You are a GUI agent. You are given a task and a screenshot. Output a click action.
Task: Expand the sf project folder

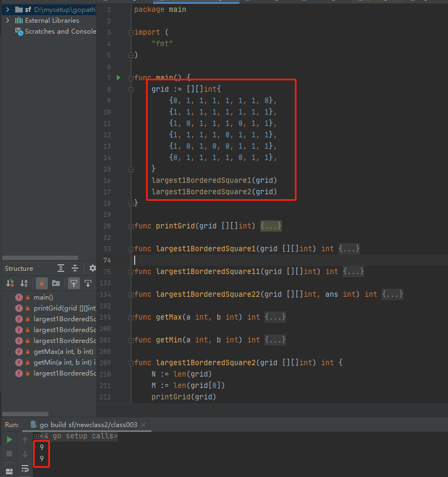(x=8, y=9)
